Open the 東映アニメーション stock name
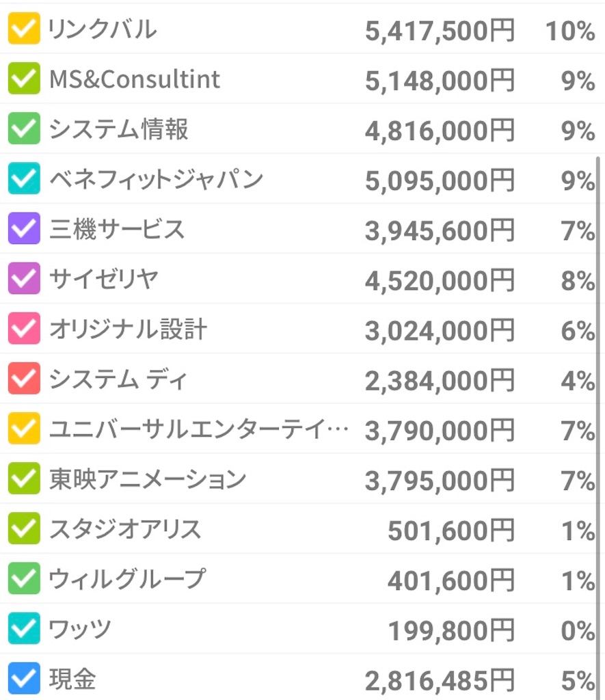 (148, 479)
